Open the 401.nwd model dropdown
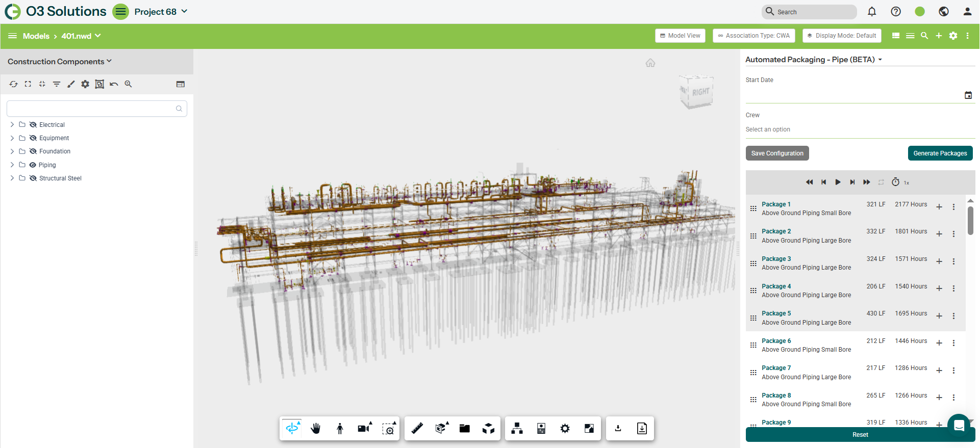The height and width of the screenshot is (448, 980). point(81,36)
